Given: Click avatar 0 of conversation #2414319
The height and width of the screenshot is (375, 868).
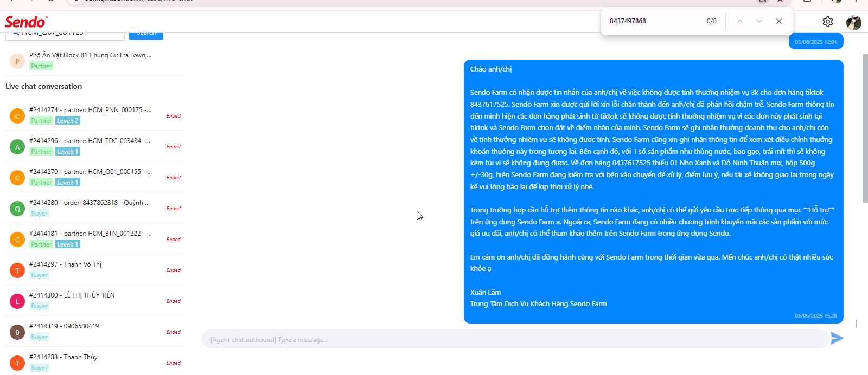Looking at the screenshot, I should click(x=17, y=332).
